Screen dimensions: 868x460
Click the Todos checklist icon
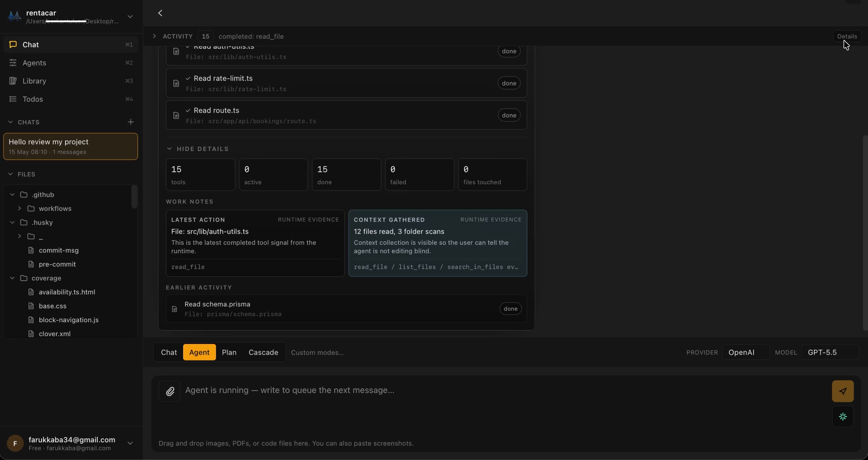(x=13, y=99)
